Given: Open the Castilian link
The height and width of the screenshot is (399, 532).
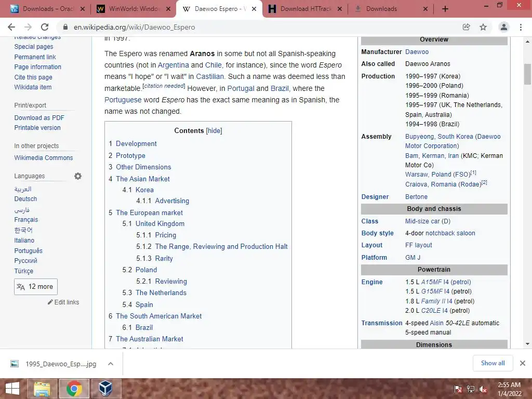Looking at the screenshot, I should click(x=210, y=76).
